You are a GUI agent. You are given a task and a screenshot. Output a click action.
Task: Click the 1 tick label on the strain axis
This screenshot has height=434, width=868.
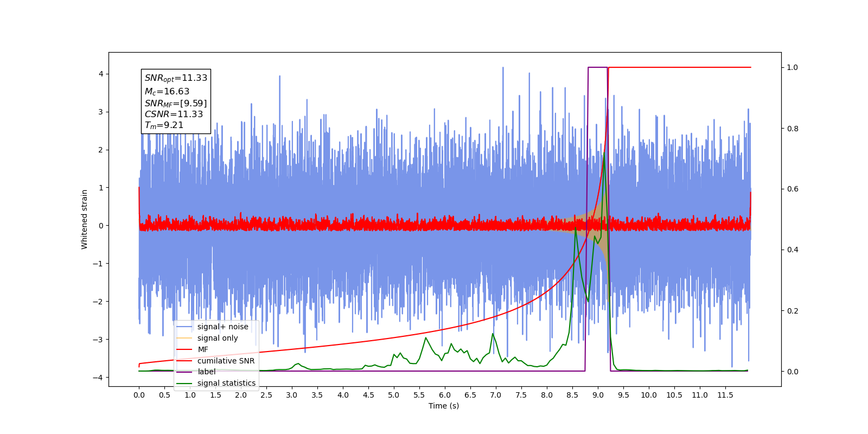click(x=101, y=188)
